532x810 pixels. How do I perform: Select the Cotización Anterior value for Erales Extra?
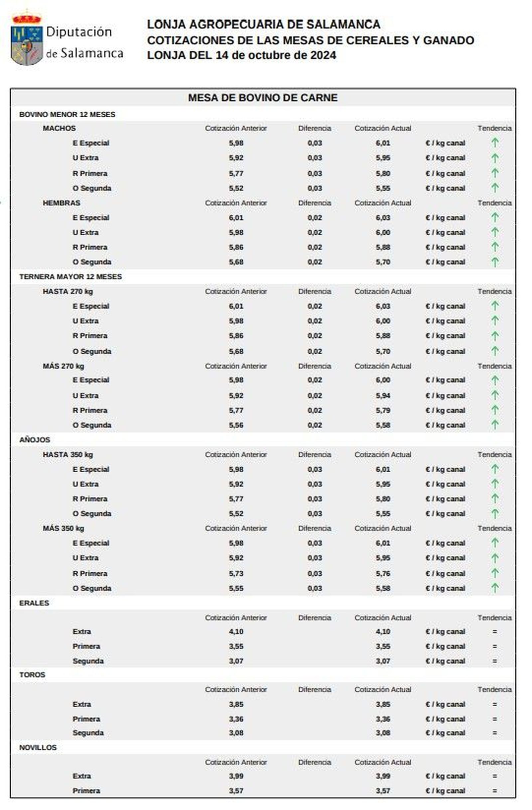pos(236,632)
